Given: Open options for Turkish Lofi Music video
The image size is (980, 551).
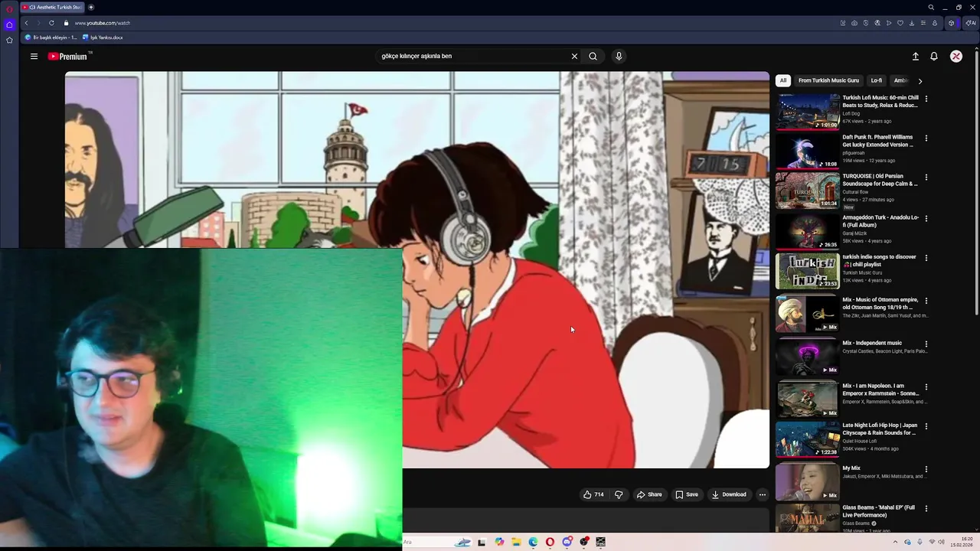Looking at the screenshot, I should [x=926, y=99].
